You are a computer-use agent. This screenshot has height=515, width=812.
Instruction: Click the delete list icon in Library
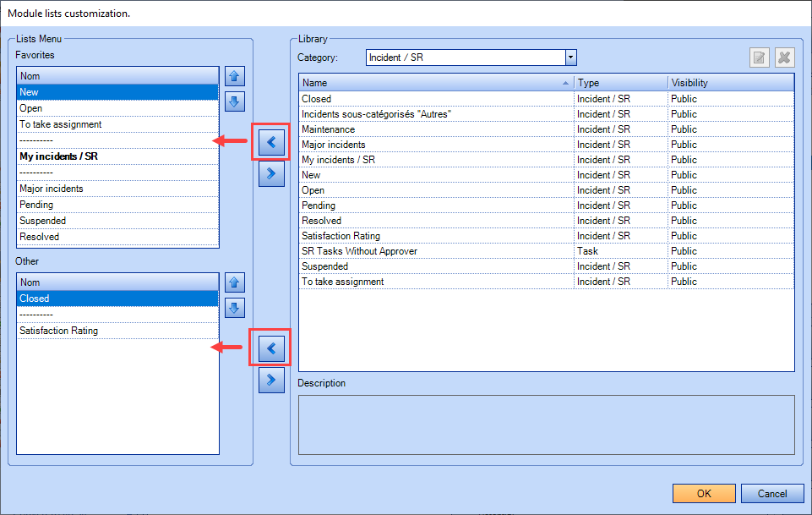(784, 58)
